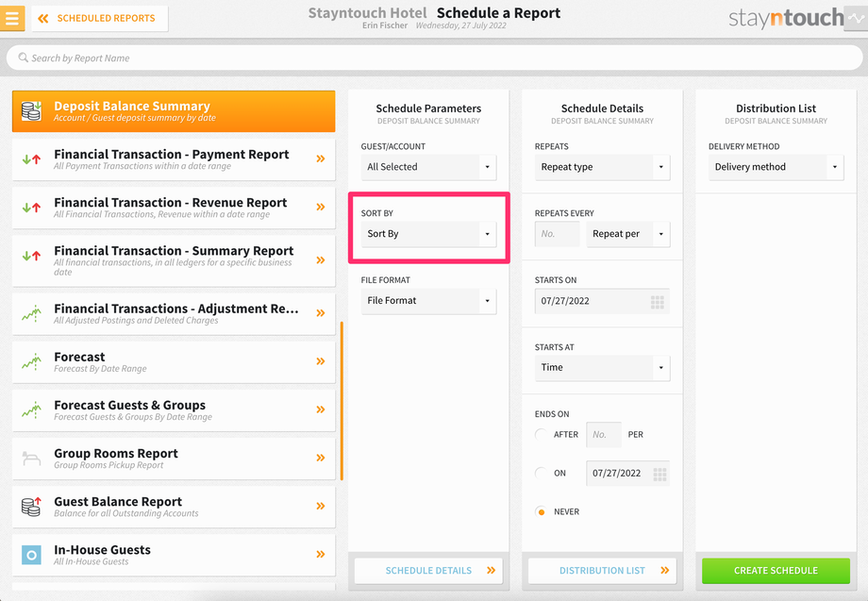The image size is (868, 601).
Task: Open the Repeat per dropdown
Action: pos(628,234)
